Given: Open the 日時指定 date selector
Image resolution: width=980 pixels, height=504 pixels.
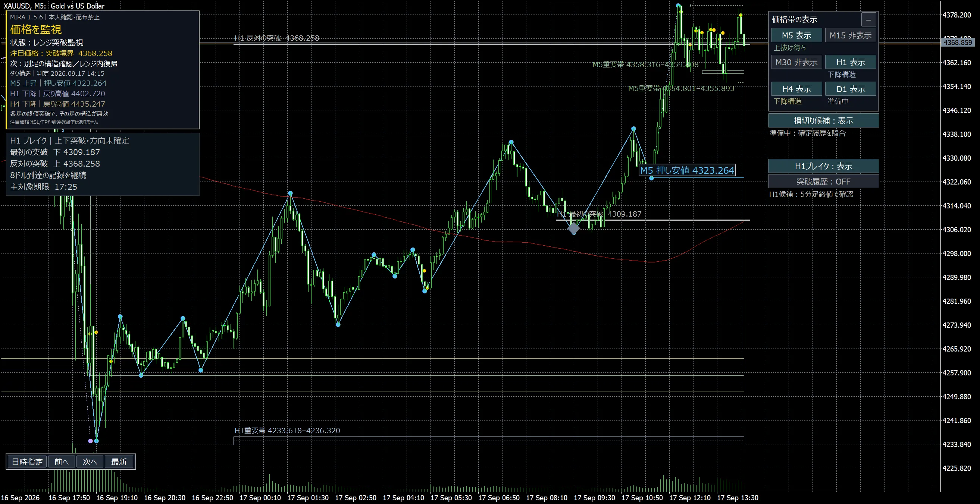Looking at the screenshot, I should [27, 462].
